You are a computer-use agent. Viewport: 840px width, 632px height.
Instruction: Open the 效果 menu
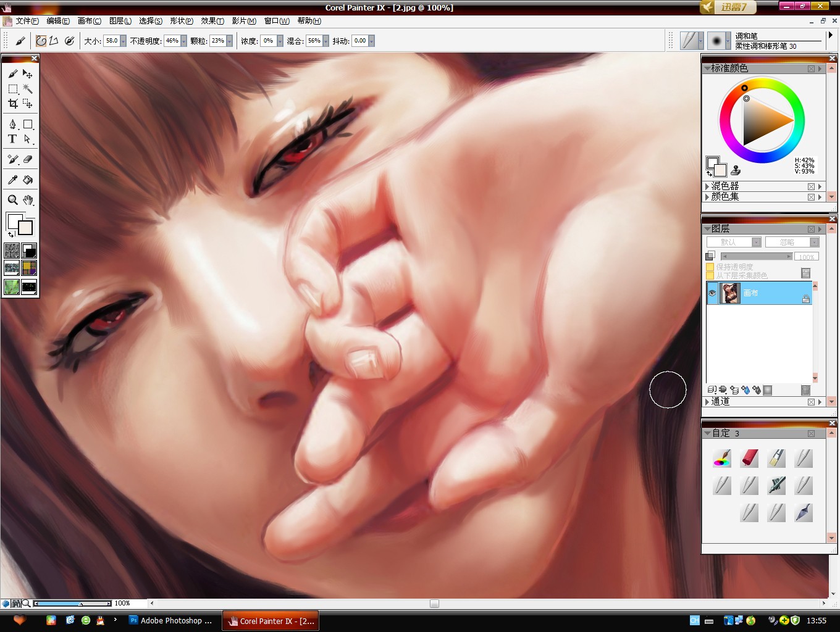[x=212, y=21]
